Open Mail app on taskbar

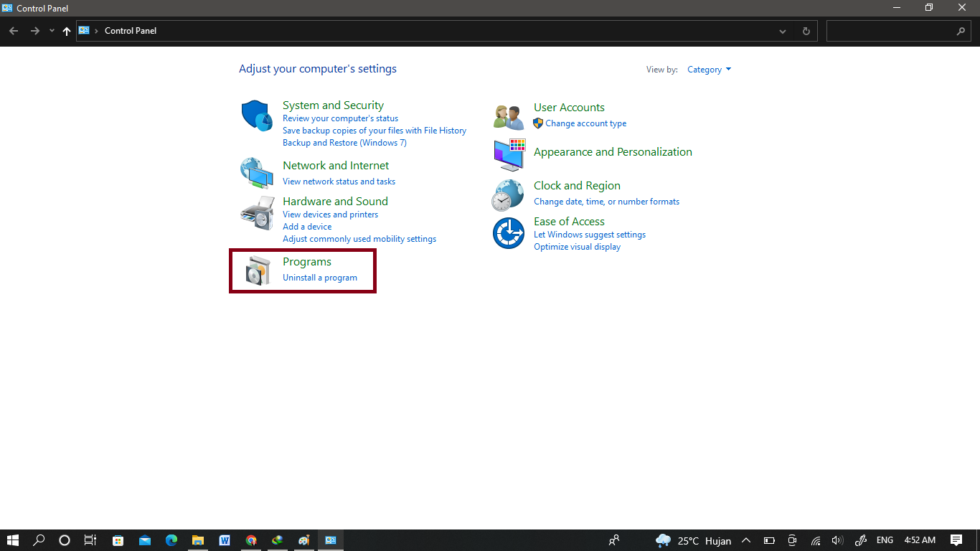(145, 540)
